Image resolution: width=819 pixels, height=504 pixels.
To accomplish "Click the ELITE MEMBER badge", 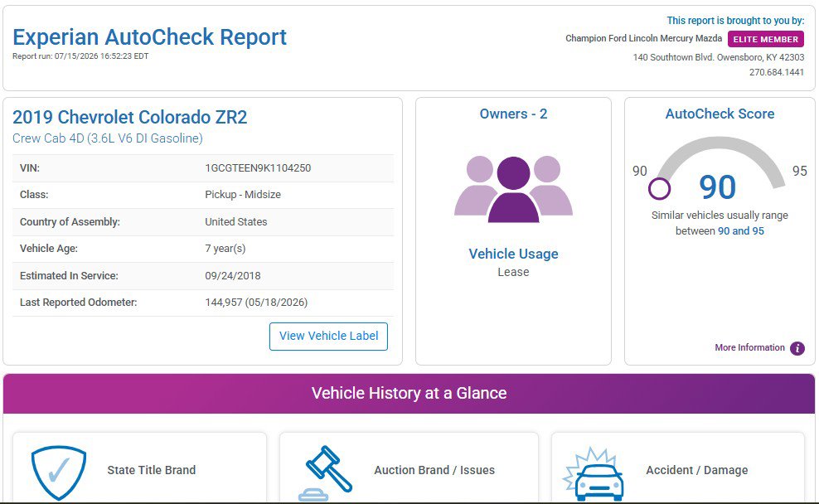I will [766, 39].
